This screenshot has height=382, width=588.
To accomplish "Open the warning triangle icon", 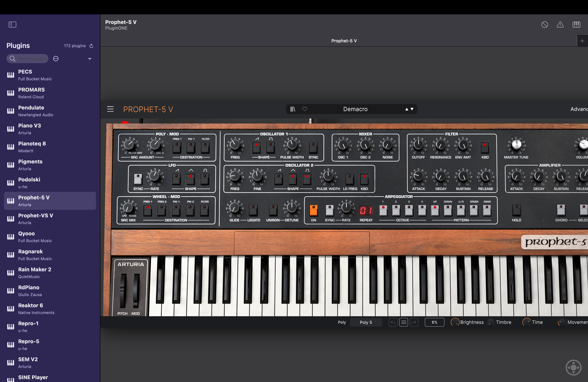I will (560, 24).
